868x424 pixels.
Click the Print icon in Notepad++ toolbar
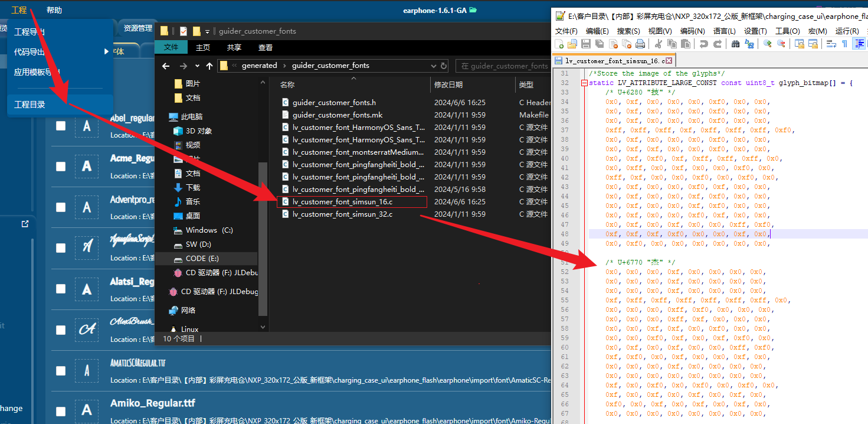click(x=640, y=44)
